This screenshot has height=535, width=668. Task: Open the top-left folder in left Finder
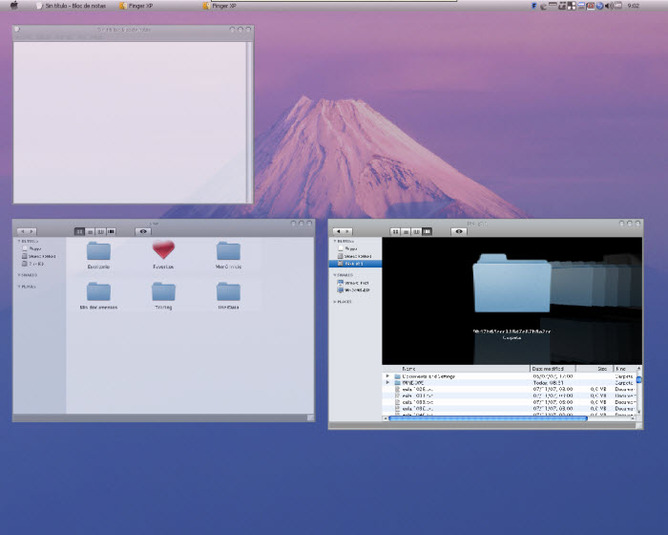[98, 250]
